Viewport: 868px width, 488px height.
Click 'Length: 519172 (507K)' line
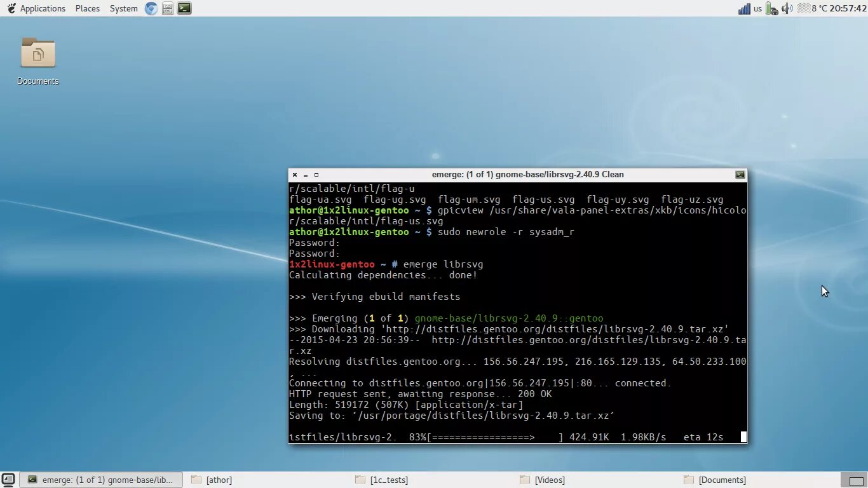[x=406, y=405]
